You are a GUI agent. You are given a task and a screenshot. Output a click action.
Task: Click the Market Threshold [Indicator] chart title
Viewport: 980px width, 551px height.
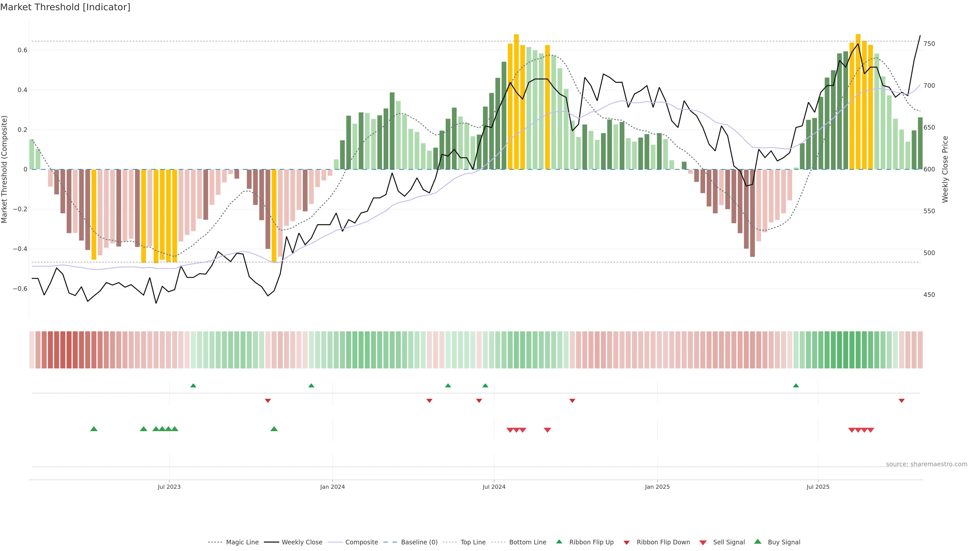[x=65, y=7]
